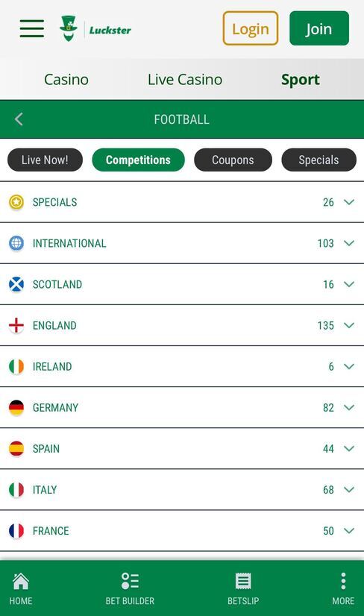This screenshot has width=364, height=616.
Task: Tap the Germany flag icon
Action: 16,408
